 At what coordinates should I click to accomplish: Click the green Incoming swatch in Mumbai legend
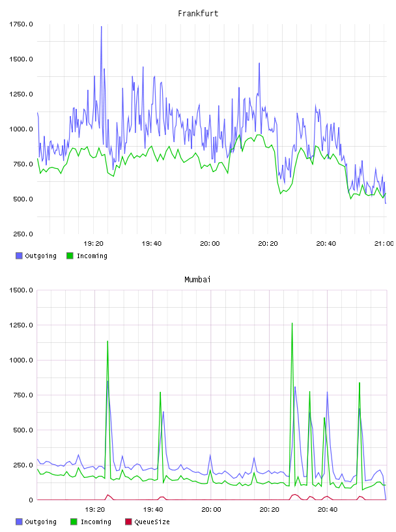pyautogui.click(x=74, y=522)
